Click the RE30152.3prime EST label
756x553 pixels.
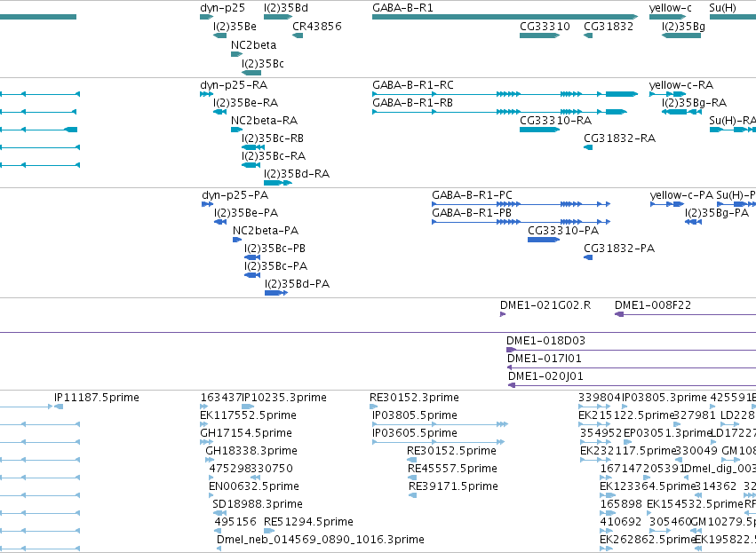[x=414, y=398]
